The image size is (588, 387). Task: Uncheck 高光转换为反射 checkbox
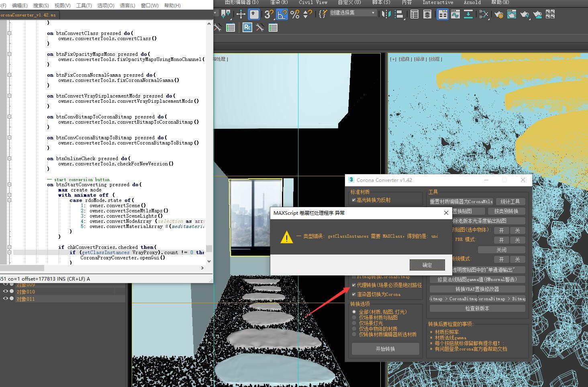[x=354, y=200]
